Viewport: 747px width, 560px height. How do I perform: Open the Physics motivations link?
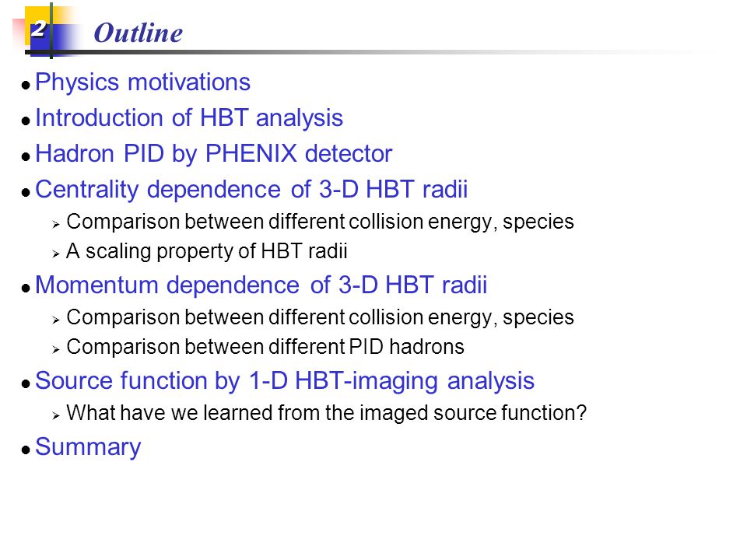coord(143,82)
